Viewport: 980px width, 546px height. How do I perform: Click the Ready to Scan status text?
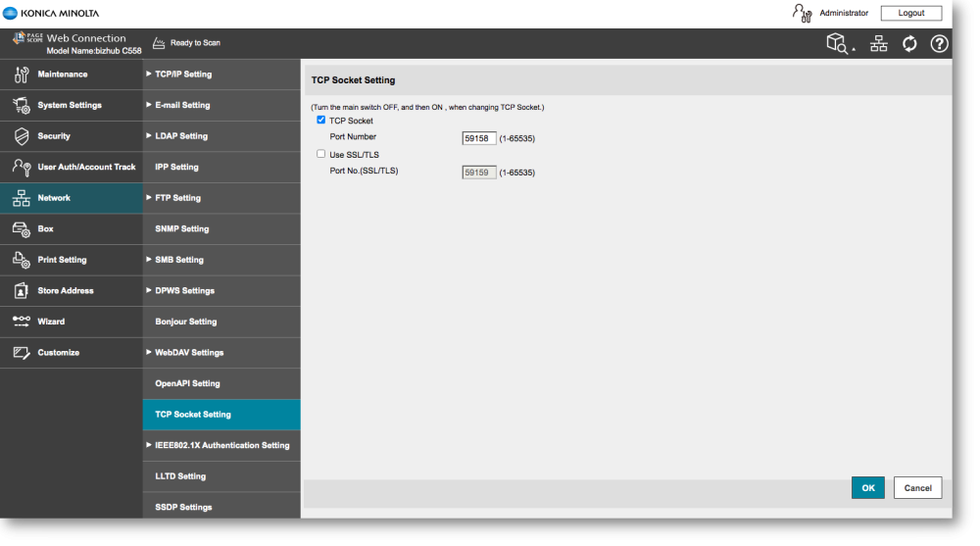(x=195, y=43)
